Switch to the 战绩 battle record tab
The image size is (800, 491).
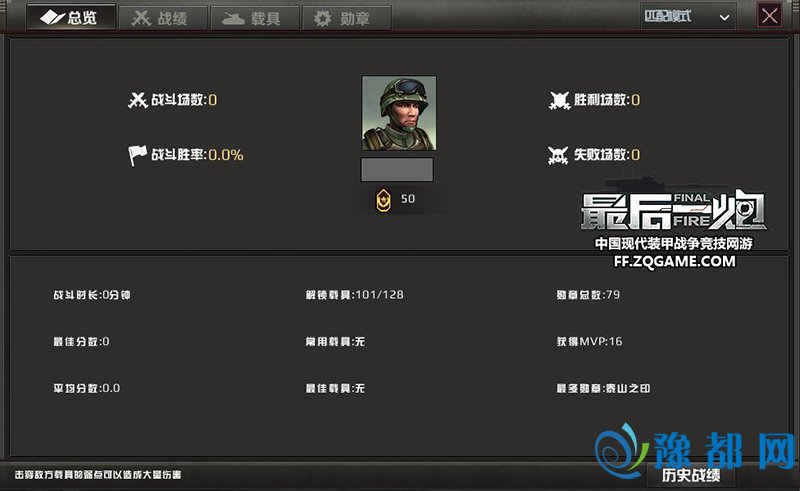(163, 18)
